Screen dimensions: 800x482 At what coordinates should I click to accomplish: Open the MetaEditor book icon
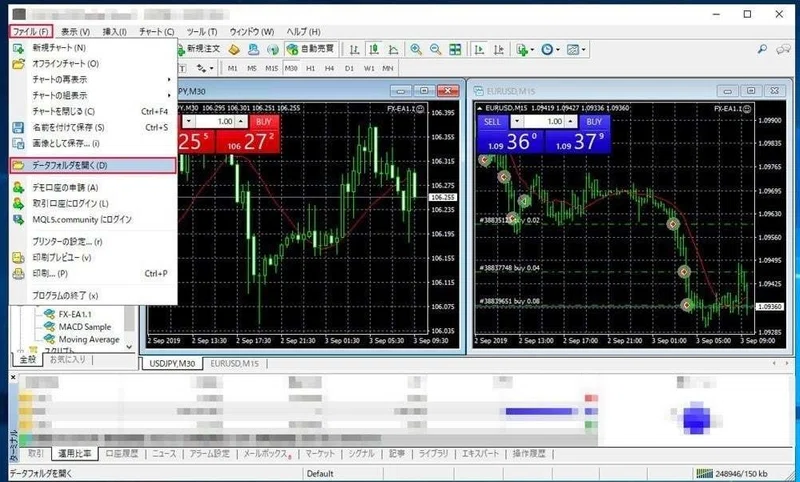(x=234, y=49)
